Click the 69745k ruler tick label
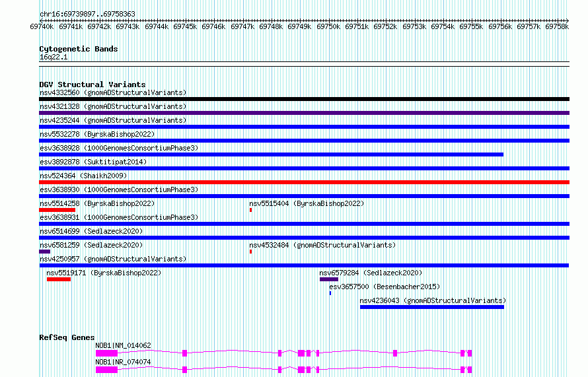 point(185,27)
